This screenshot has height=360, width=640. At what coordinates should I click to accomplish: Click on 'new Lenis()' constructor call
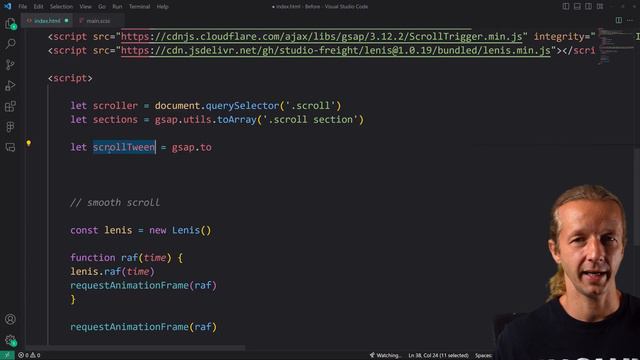[x=180, y=230]
